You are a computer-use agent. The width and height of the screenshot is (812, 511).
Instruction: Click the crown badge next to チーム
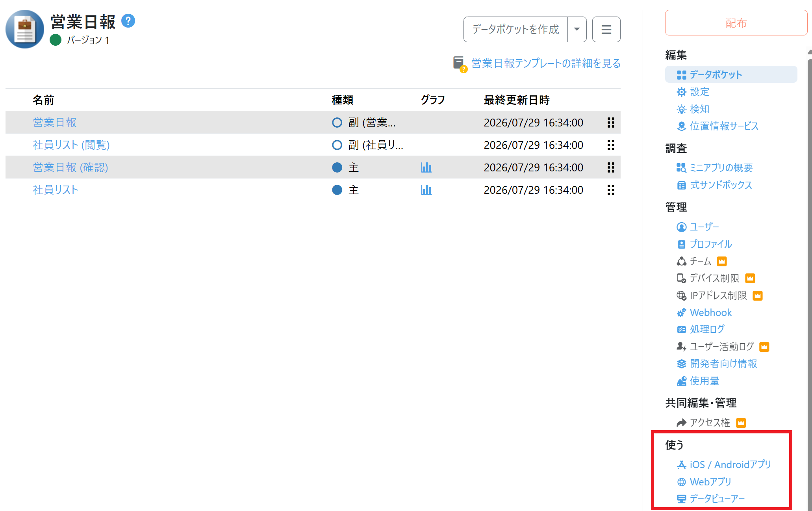click(721, 261)
